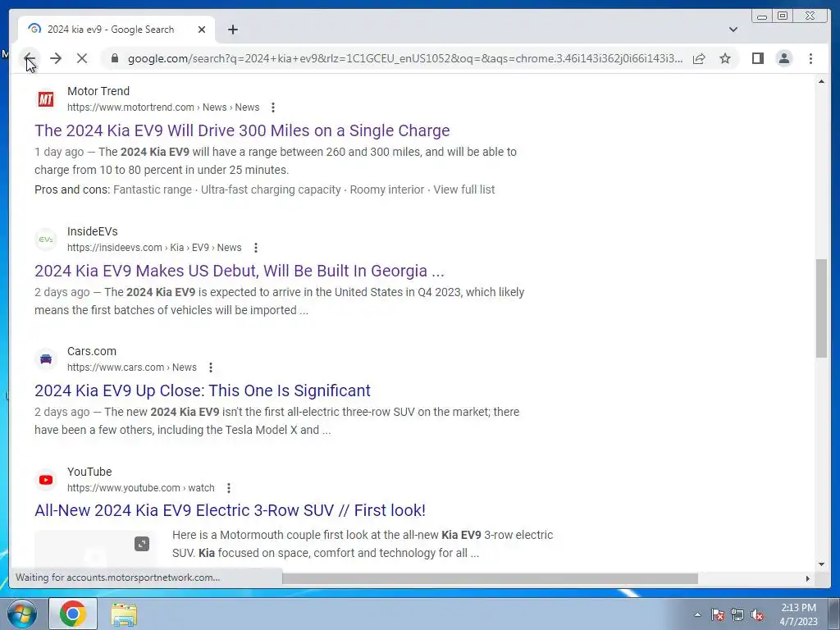Open '2024 Kia EV9 Makes US Debut' link
Image resolution: width=840 pixels, height=630 pixels.
tap(240, 271)
